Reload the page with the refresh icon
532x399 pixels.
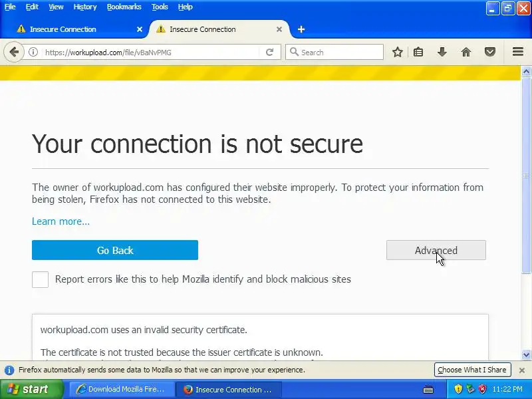click(270, 52)
